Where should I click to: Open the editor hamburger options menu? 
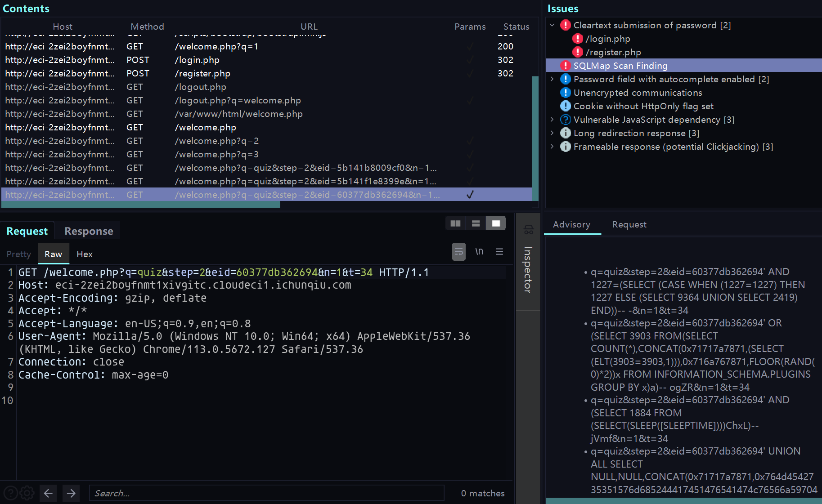[499, 252]
